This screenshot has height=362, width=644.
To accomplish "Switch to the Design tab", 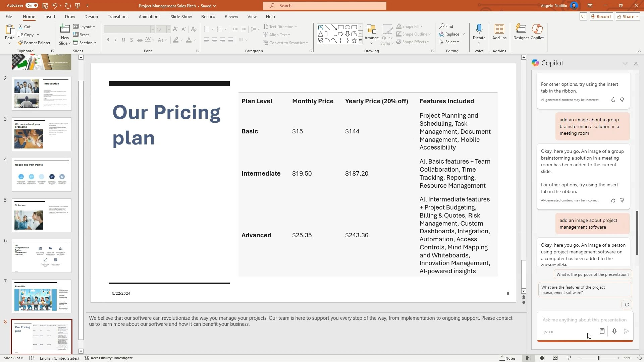I will point(91,16).
